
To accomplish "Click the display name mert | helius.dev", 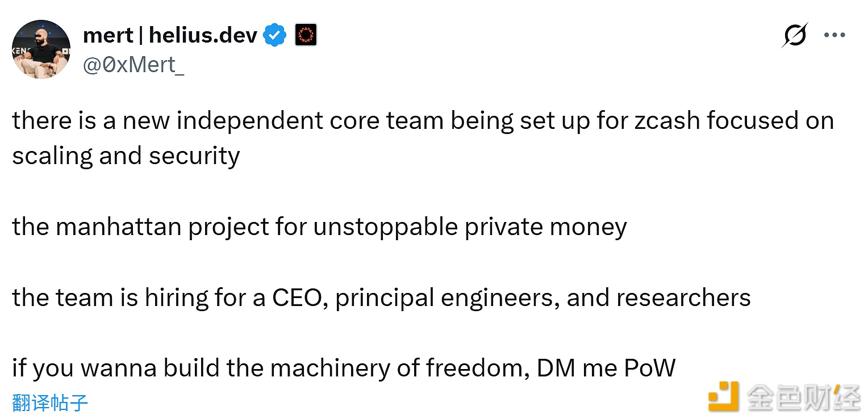I will pos(170,35).
